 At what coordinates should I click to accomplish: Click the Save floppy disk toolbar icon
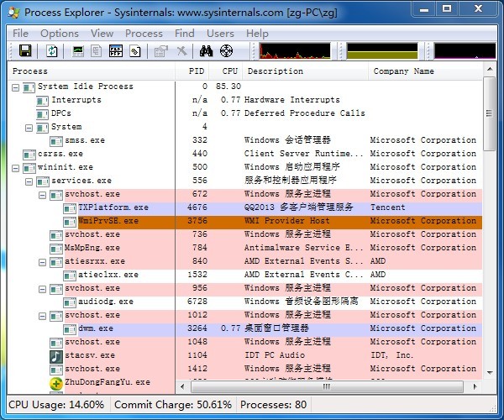[25, 51]
